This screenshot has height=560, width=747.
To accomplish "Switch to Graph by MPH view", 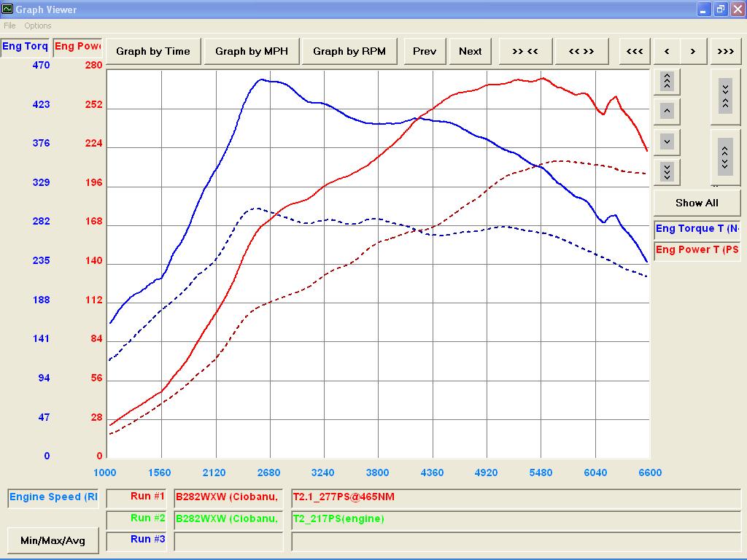I will tap(252, 52).
